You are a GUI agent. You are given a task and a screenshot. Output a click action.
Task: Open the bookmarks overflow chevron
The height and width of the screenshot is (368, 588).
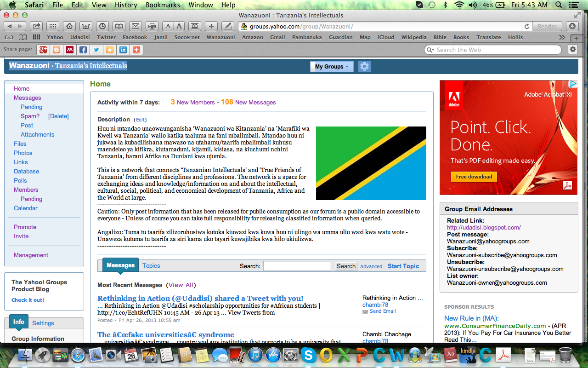point(562,37)
